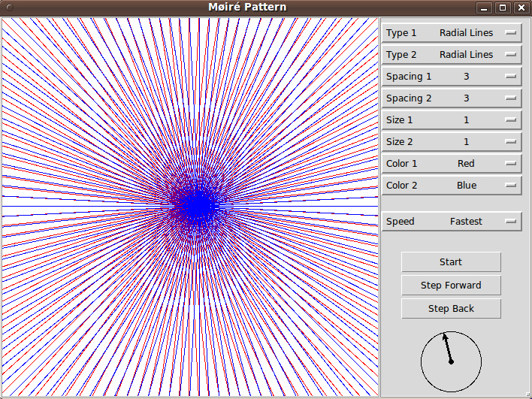Maximize the Møiré Pattern window

pyautogui.click(x=503, y=8)
